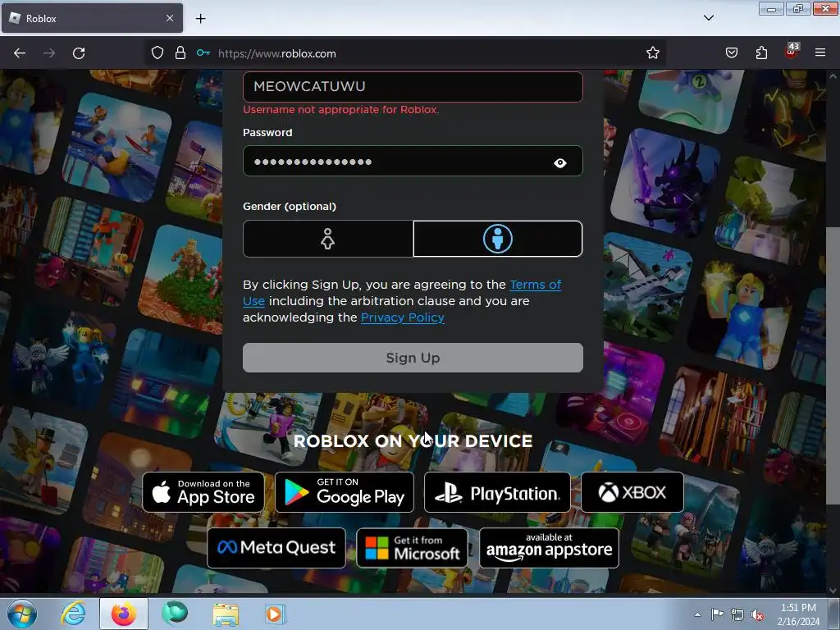Switch to the Roblox tab
The width and height of the screenshot is (840, 630).
[92, 18]
